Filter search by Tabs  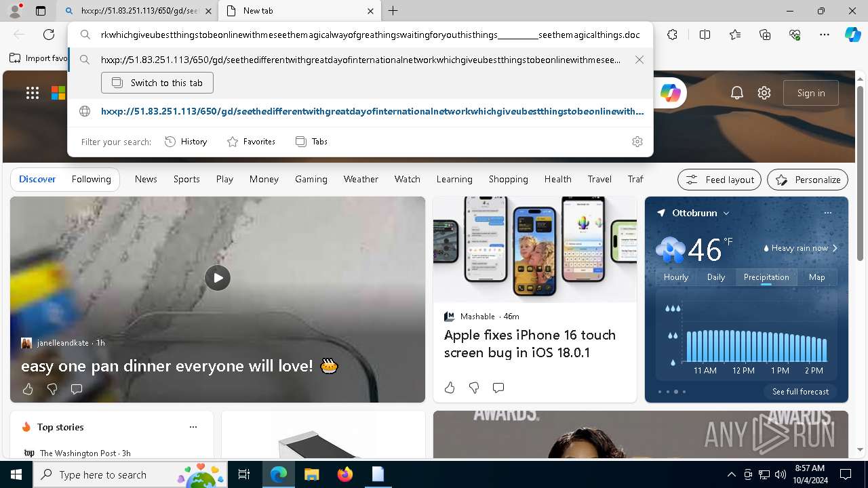coord(311,142)
